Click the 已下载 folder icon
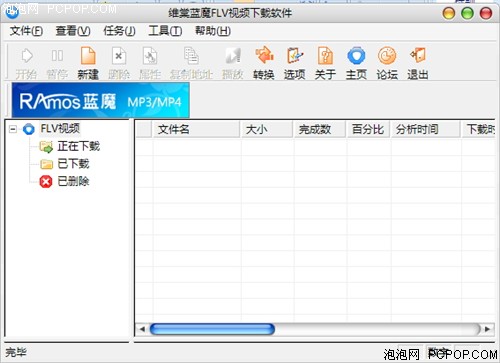 click(x=46, y=164)
